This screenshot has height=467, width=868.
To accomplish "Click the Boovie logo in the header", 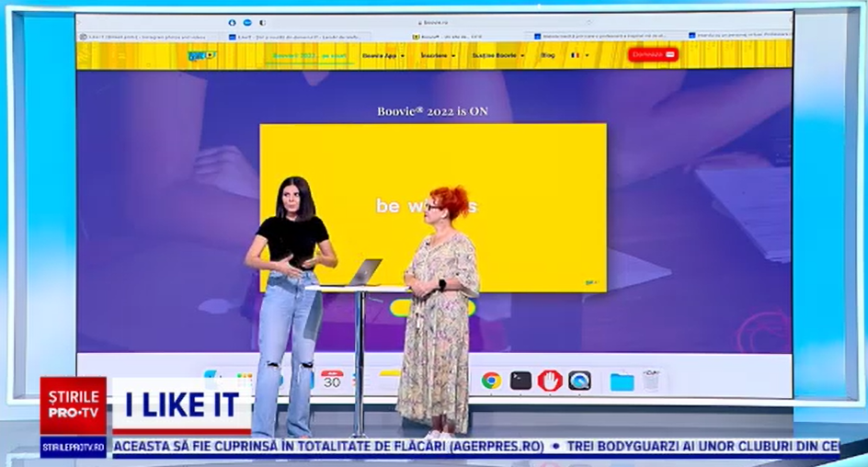I will (202, 55).
